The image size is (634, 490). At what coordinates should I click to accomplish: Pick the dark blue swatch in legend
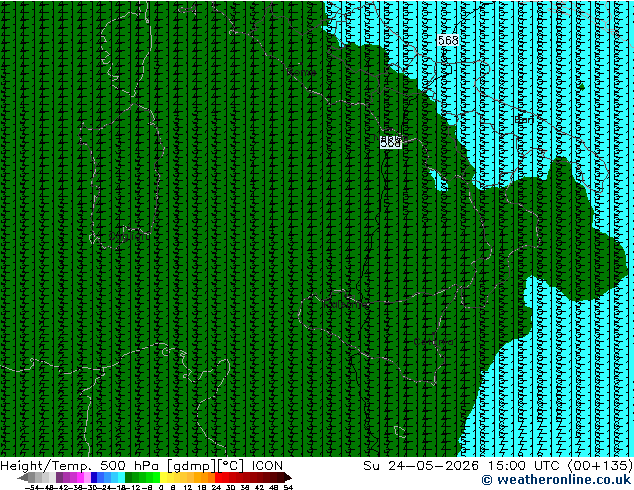(x=94, y=478)
